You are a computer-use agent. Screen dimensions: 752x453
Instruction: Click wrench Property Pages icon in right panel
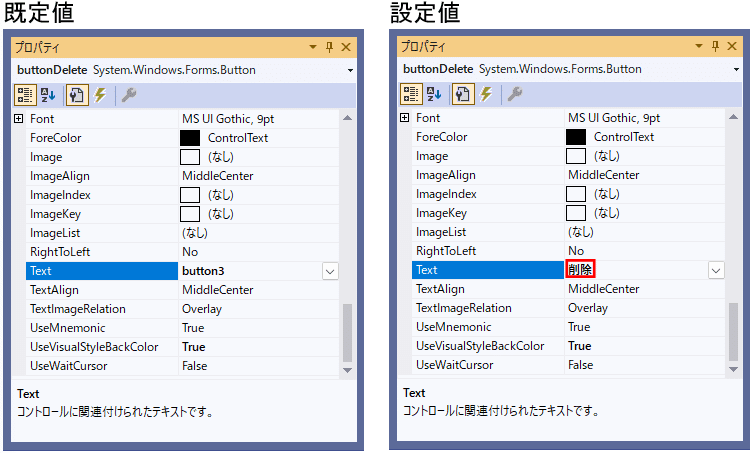click(515, 94)
